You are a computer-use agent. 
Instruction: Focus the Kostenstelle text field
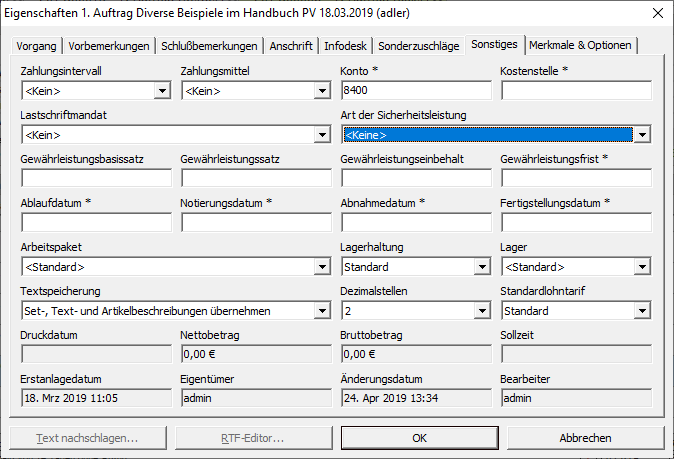(576, 91)
